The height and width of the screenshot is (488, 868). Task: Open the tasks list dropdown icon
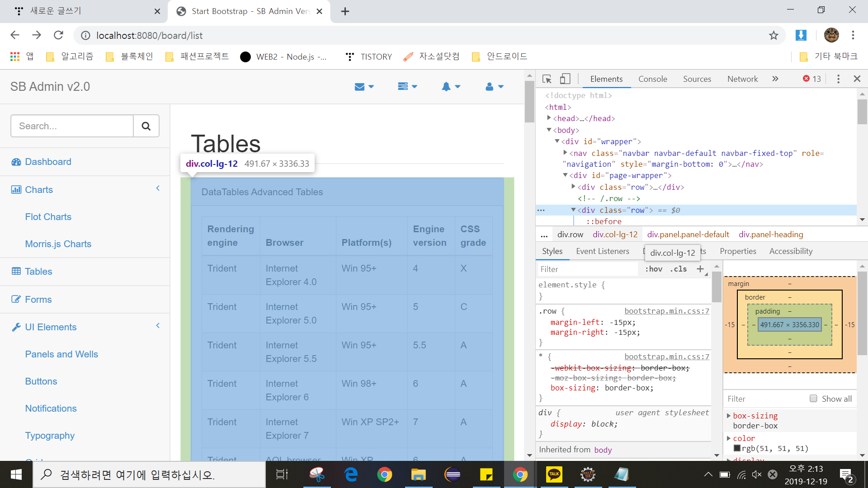(407, 87)
